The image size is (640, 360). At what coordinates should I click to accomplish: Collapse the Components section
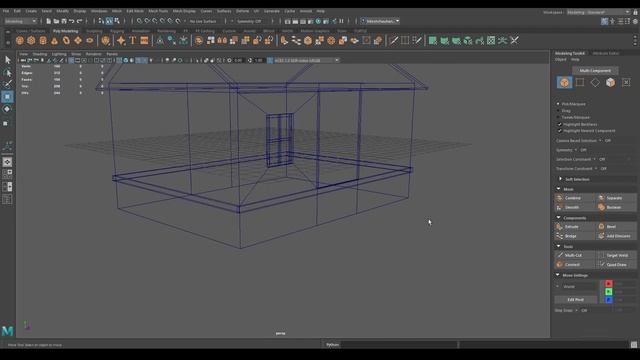pos(558,218)
